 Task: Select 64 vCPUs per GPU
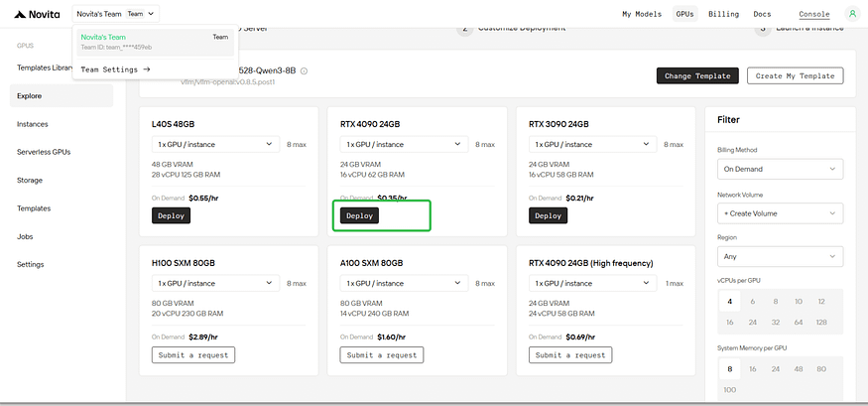click(x=799, y=322)
